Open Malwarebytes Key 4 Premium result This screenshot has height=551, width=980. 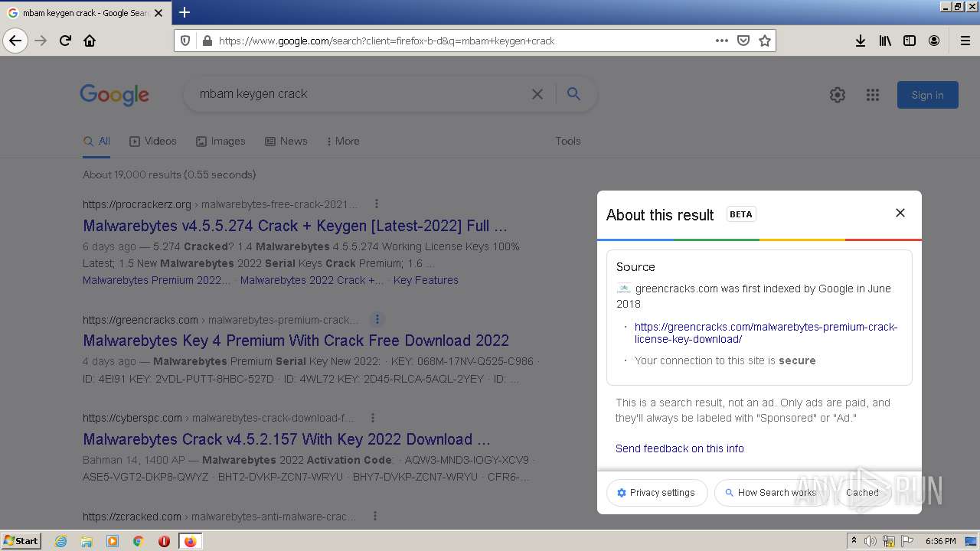296,341
